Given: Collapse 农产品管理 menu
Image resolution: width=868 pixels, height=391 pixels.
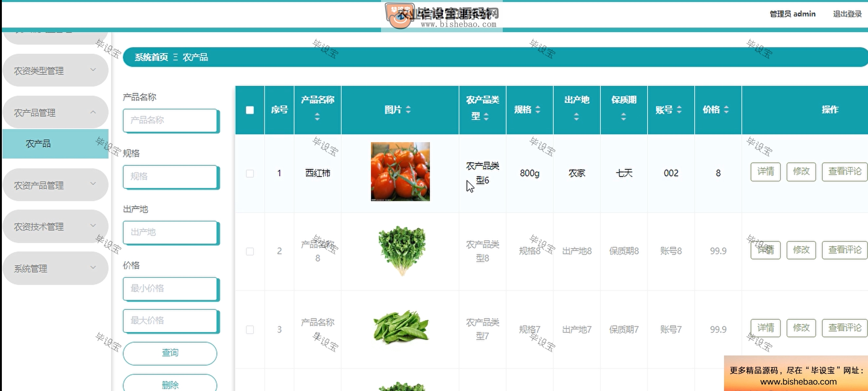Looking at the screenshot, I should pos(55,112).
